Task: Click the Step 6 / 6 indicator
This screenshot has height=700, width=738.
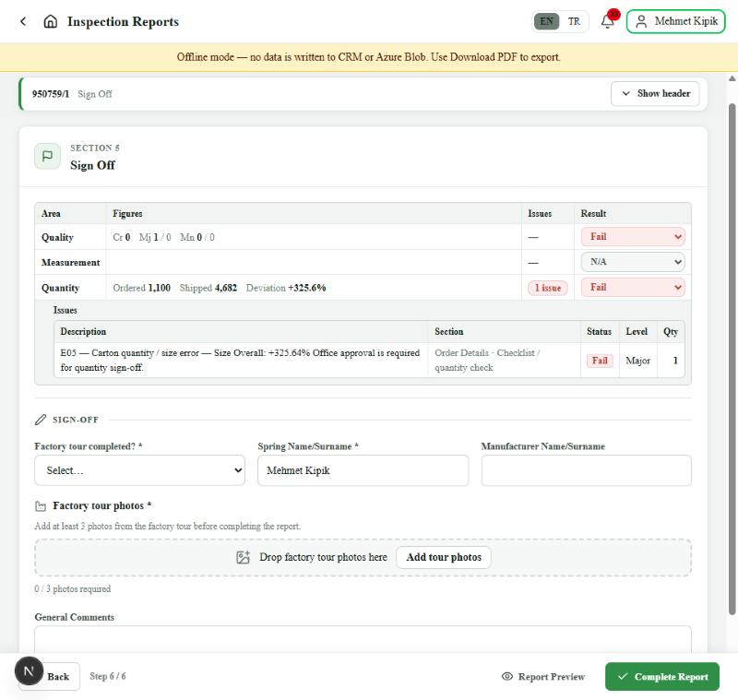Action: [x=108, y=676]
